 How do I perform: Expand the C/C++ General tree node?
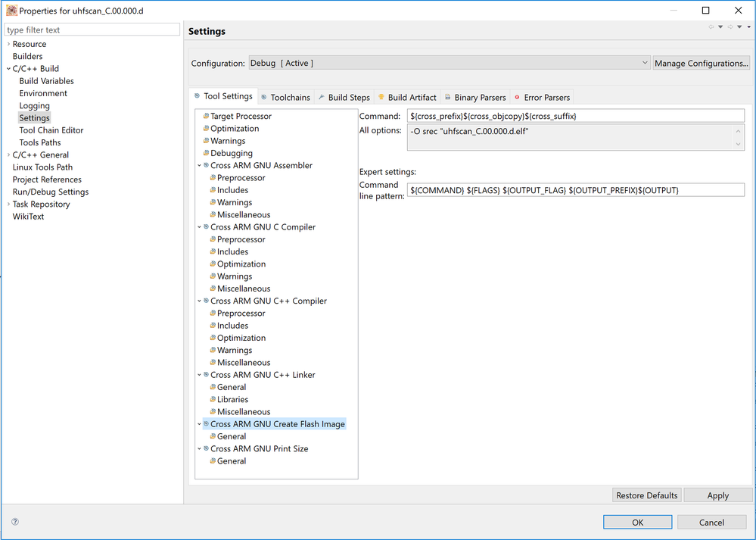click(8, 155)
